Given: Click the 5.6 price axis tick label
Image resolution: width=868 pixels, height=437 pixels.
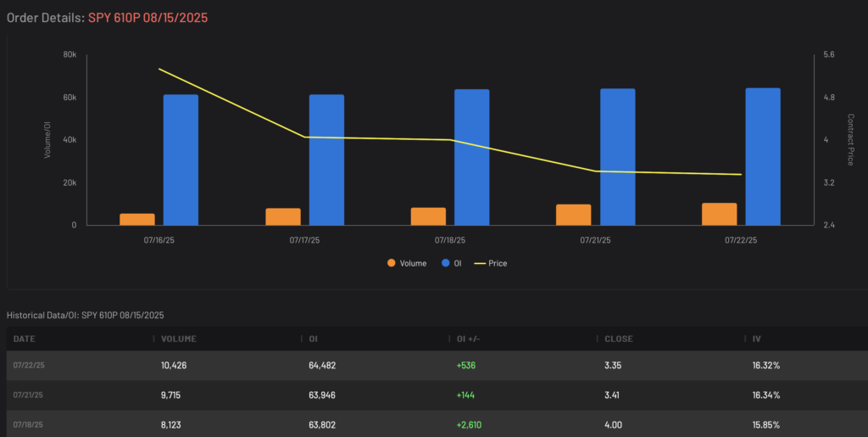Looking at the screenshot, I should [x=829, y=55].
